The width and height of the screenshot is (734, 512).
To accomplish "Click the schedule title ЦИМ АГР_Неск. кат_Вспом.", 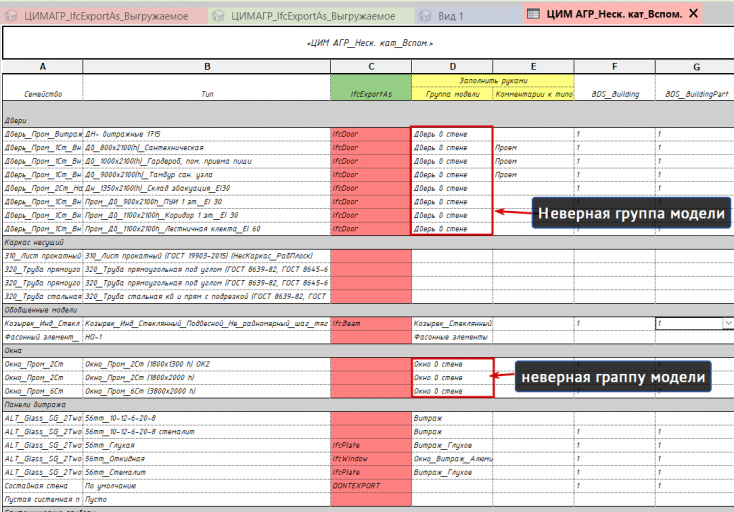I will pos(370,43).
